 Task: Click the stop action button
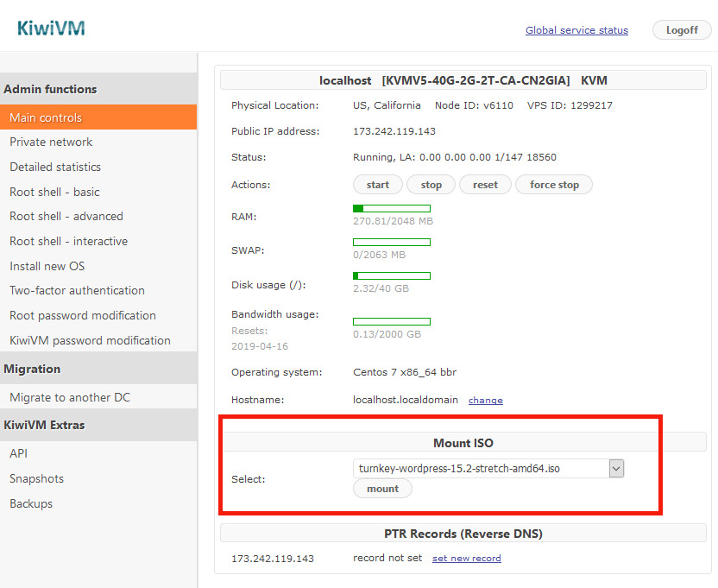coord(431,185)
